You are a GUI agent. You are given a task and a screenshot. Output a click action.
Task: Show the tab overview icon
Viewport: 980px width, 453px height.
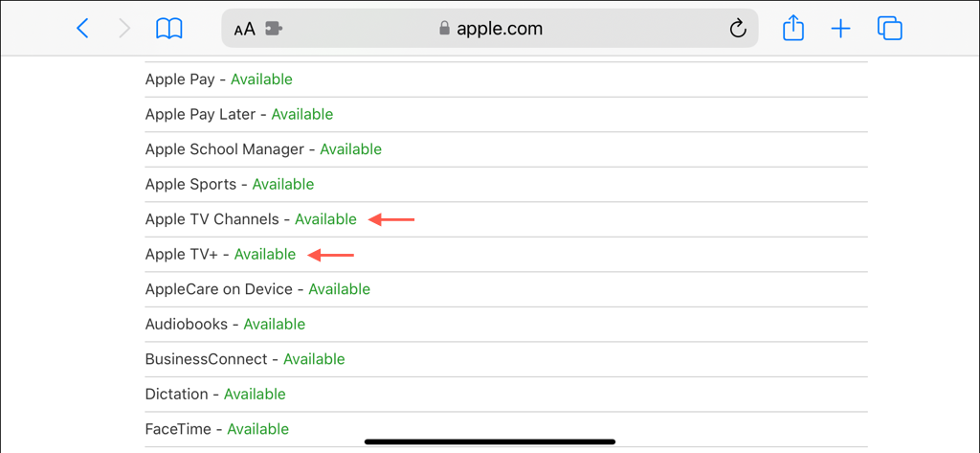click(x=890, y=29)
